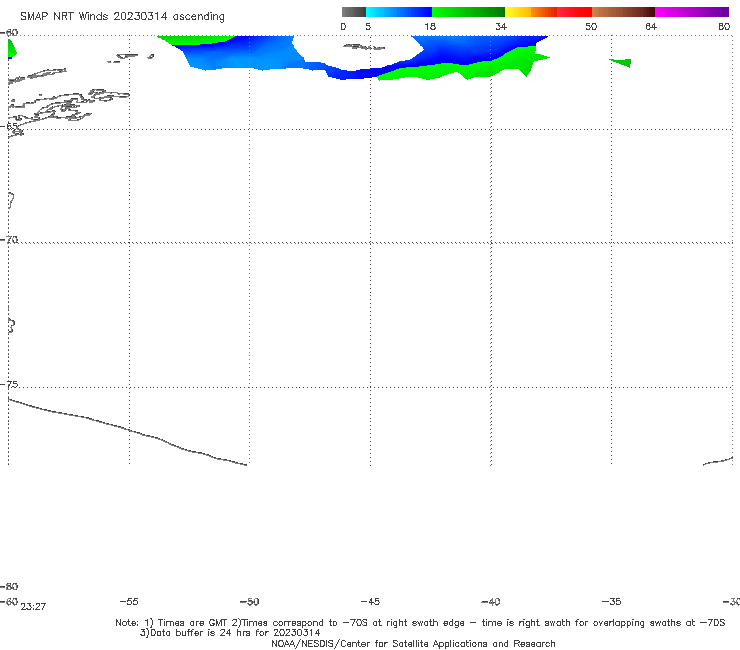This screenshot has width=740, height=650.
Task: Click the "5" label under the color bar
Action: (368, 26)
